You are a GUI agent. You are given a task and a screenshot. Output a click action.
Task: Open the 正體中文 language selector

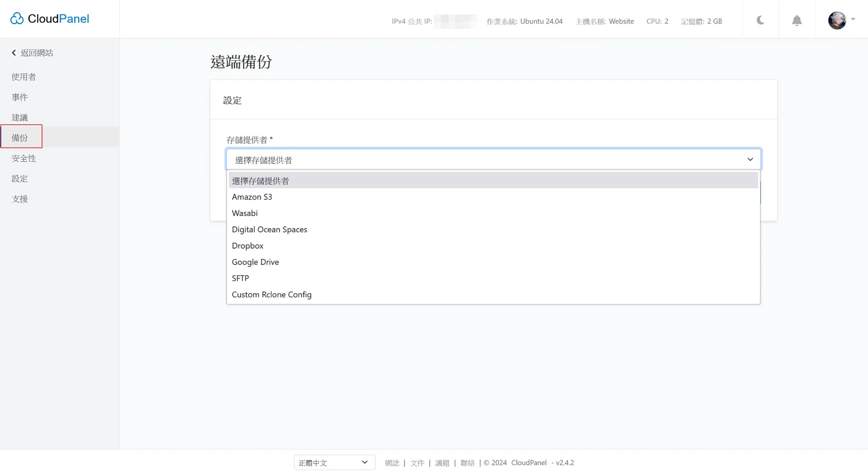(334, 463)
